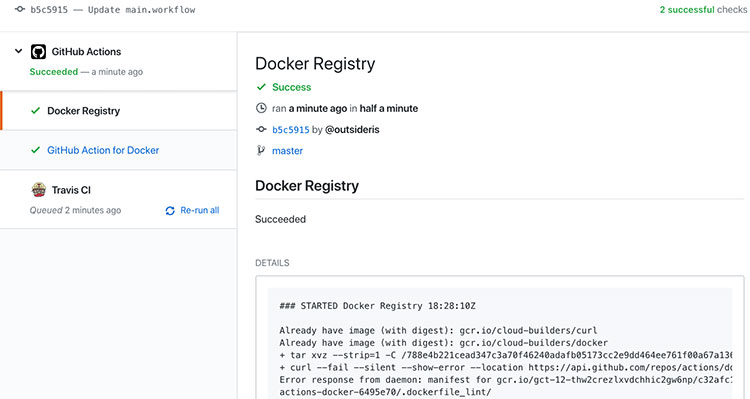Click the commit icon in header bar
This screenshot has width=750, height=399.
[x=20, y=9]
